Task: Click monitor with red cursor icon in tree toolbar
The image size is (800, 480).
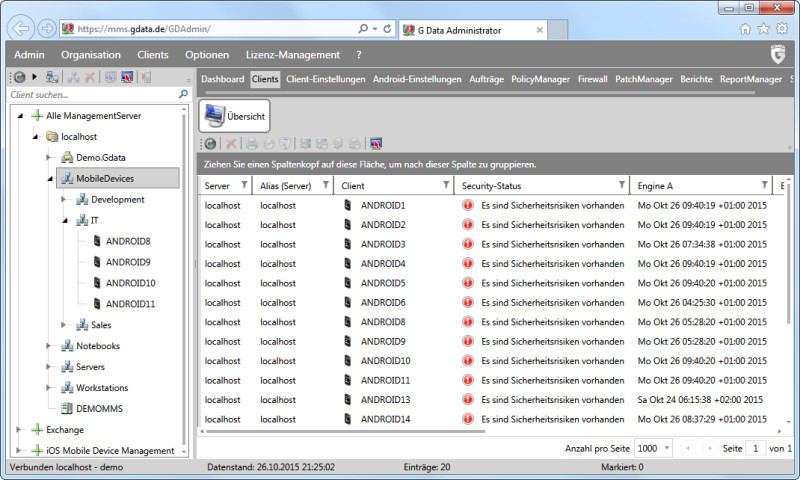Action: [x=127, y=77]
